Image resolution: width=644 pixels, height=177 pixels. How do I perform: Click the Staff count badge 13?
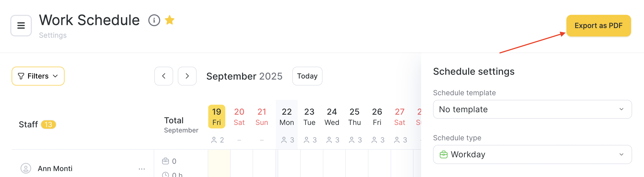coord(48,124)
